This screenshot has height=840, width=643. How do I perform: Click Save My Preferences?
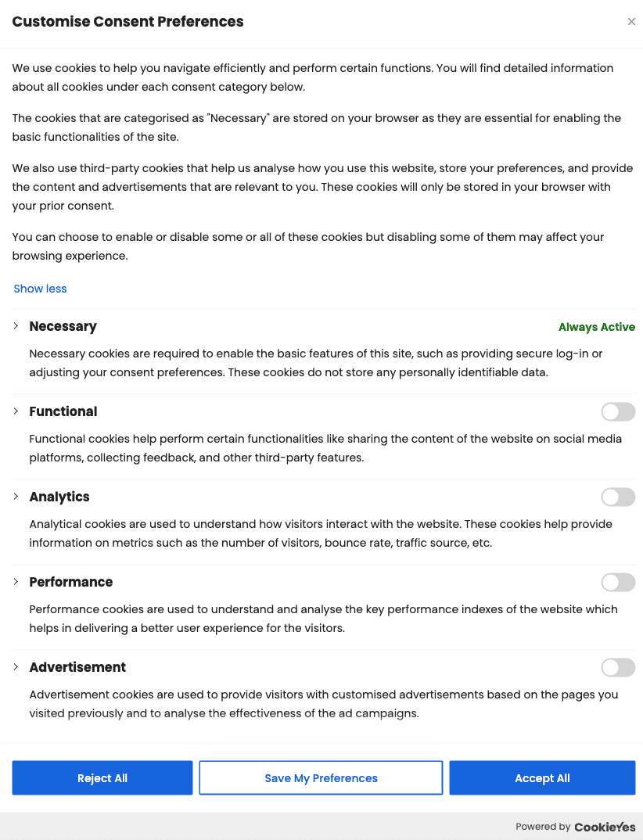pos(321,778)
